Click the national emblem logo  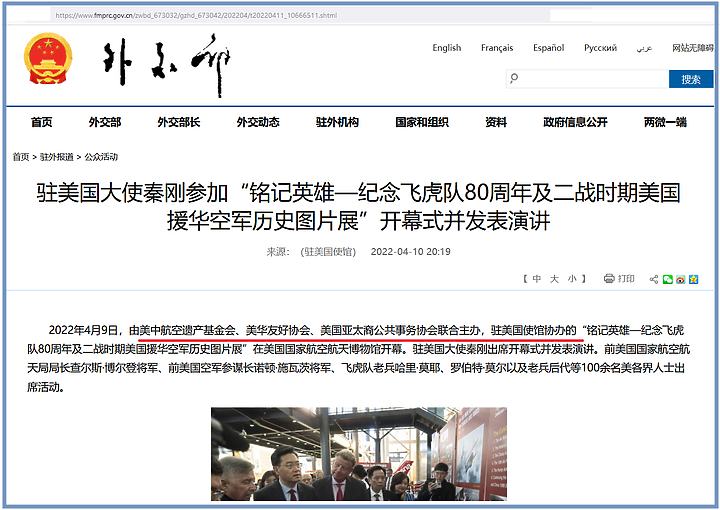click(48, 58)
